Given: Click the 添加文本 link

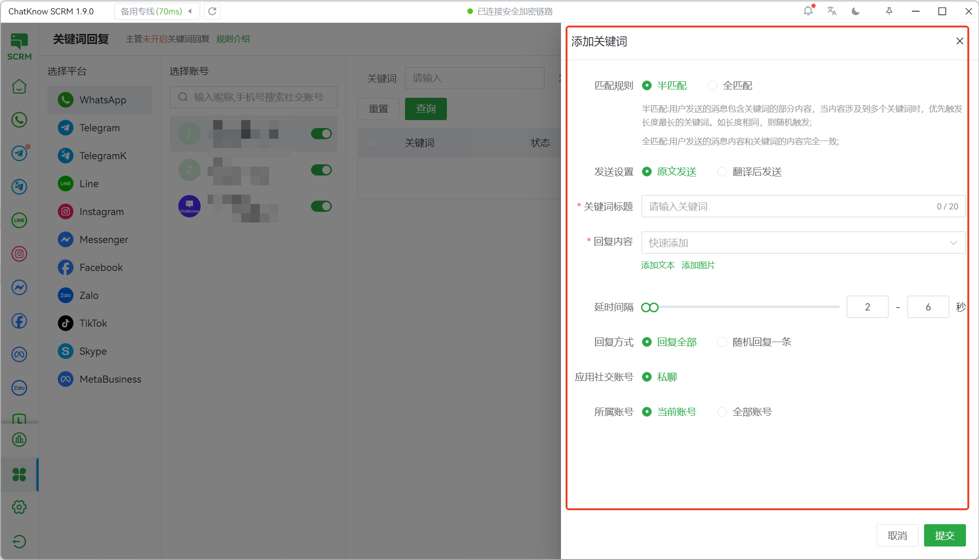Looking at the screenshot, I should coord(657,265).
